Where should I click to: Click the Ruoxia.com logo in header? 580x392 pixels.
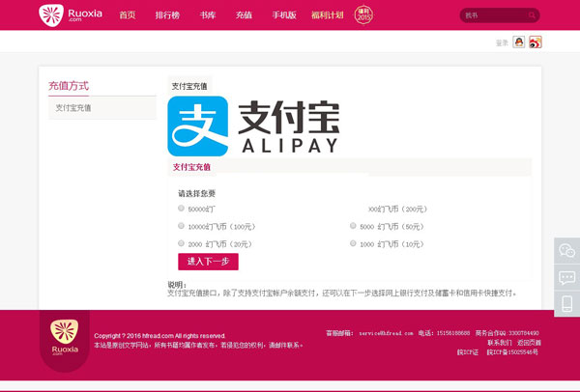71,15
